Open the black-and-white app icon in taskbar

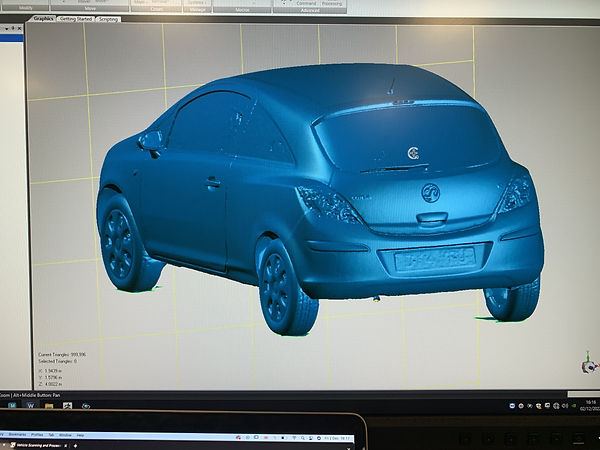point(67,406)
